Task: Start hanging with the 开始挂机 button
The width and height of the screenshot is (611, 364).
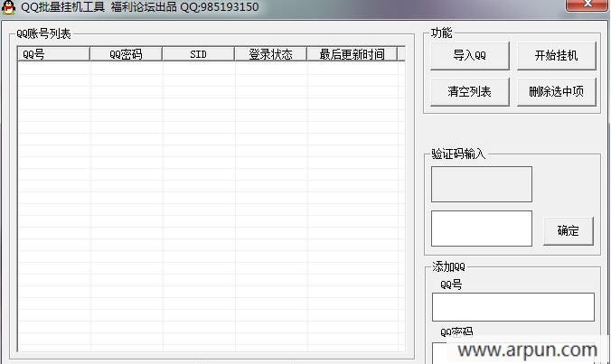Action: coord(557,56)
